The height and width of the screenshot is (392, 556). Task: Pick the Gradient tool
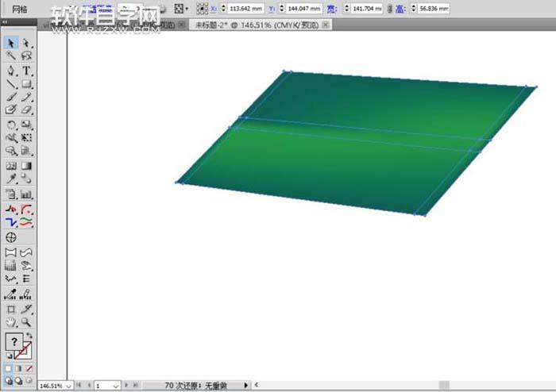pos(27,167)
